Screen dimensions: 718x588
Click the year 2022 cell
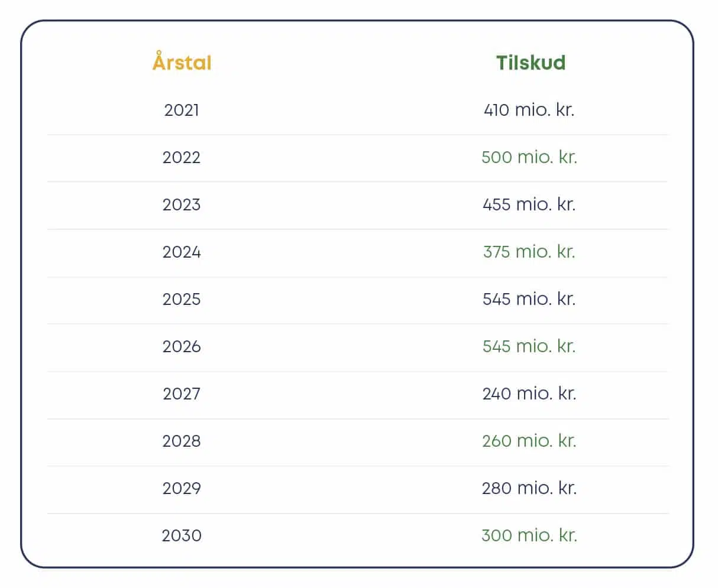pyautogui.click(x=182, y=157)
